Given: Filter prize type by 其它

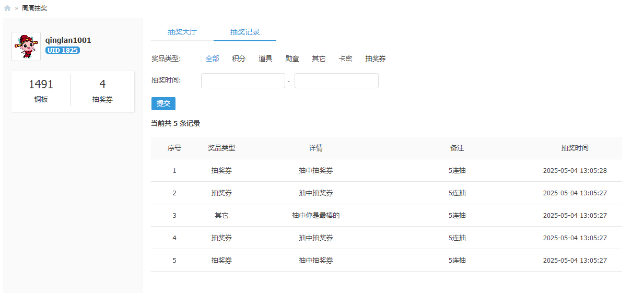Looking at the screenshot, I should pos(319,58).
